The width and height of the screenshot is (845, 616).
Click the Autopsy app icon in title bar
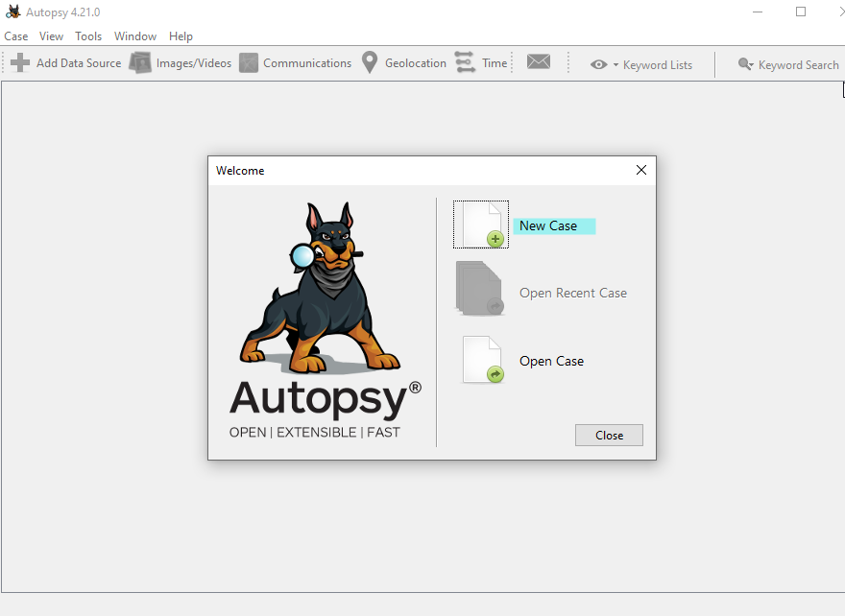(12, 12)
